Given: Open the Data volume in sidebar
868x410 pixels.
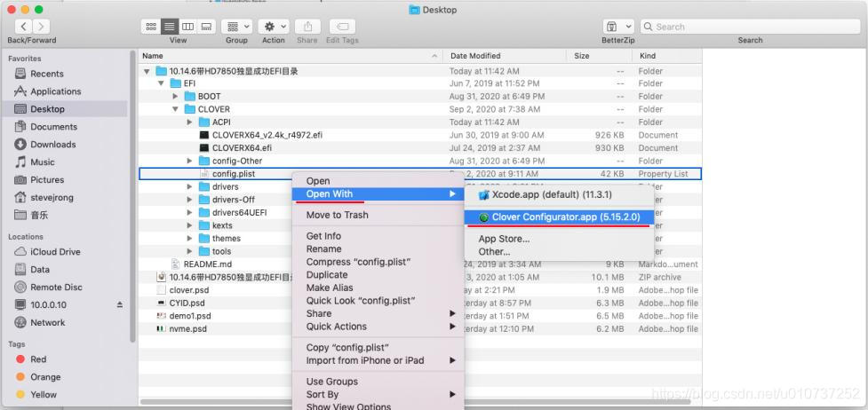Looking at the screenshot, I should [40, 270].
